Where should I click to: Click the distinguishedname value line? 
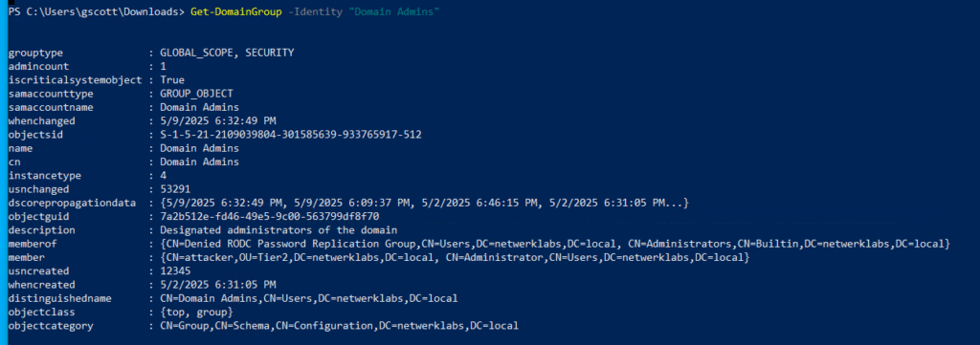[x=309, y=298]
